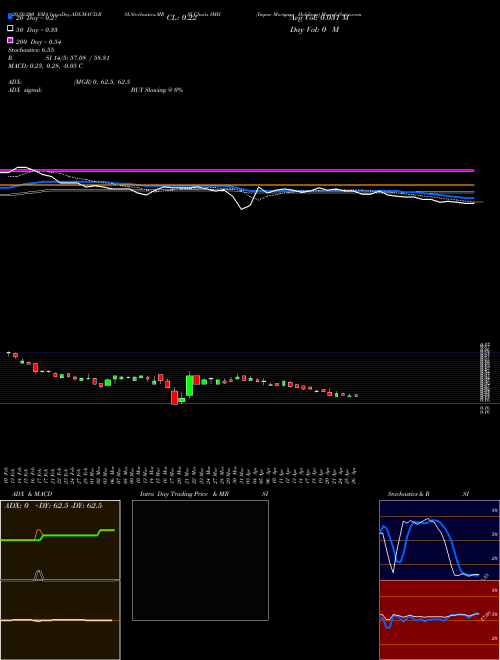Click the 'Avg Vol: 0.031 M' label
Image resolution: width=500 pixels, height=660 pixels.
(319, 18)
